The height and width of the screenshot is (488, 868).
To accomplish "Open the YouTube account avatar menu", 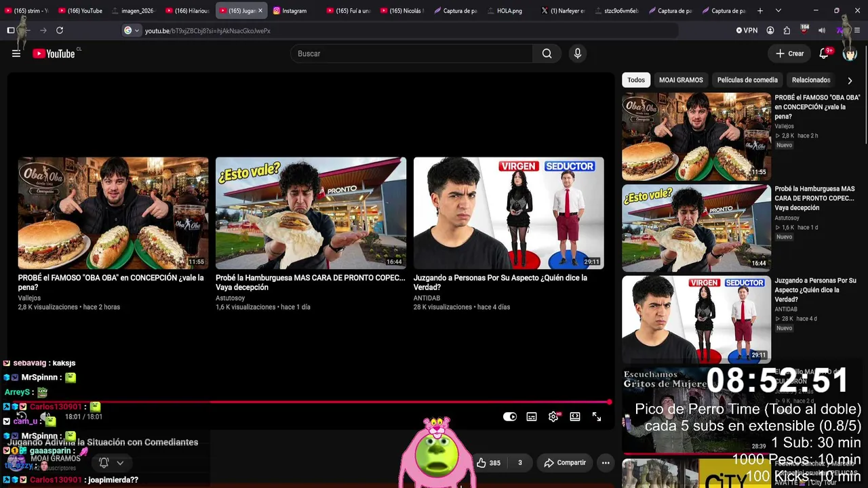I will [850, 54].
